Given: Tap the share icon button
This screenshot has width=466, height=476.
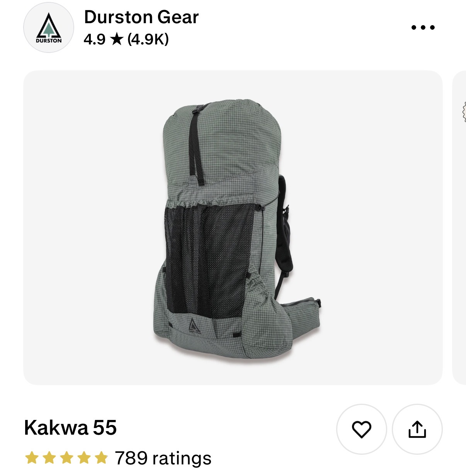Looking at the screenshot, I should coord(417,429).
